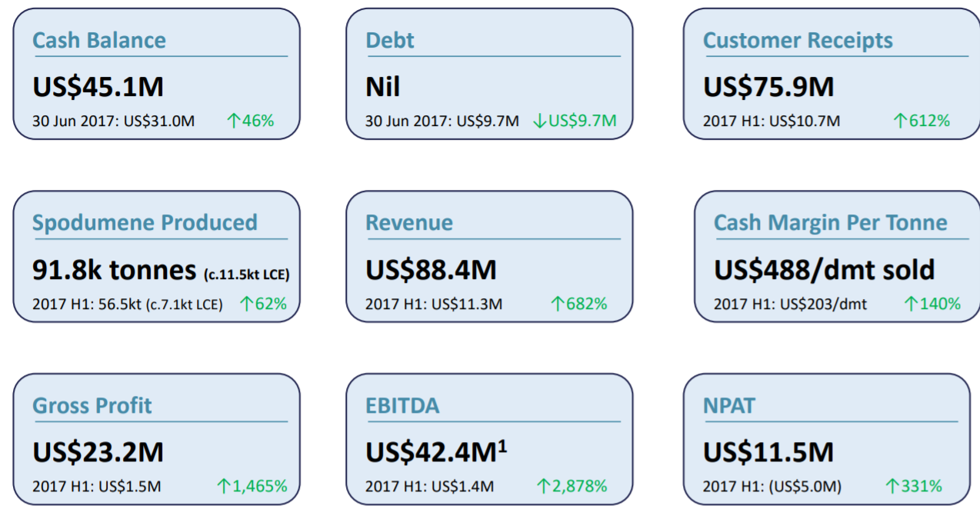Click the green up arrow beside 46%

(234, 121)
